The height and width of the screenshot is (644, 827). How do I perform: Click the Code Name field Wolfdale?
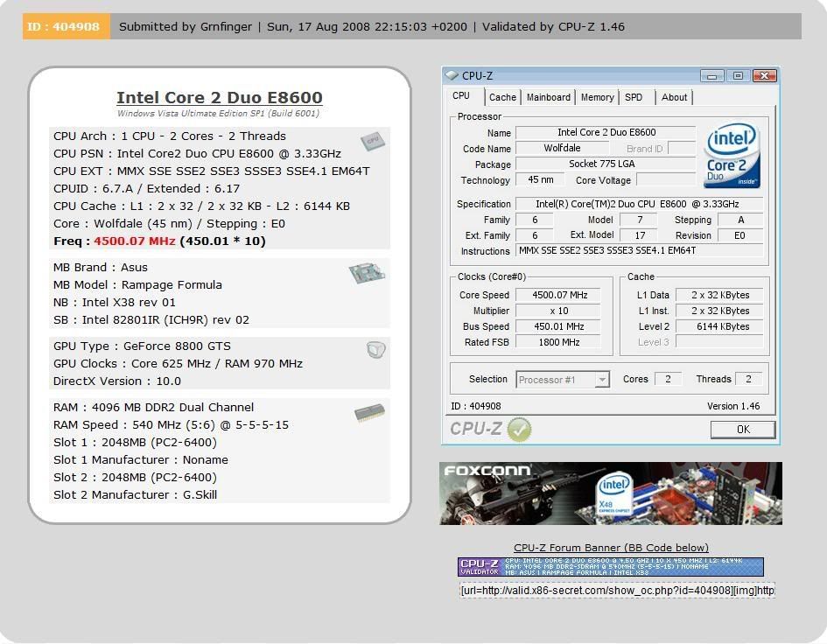coord(562,148)
